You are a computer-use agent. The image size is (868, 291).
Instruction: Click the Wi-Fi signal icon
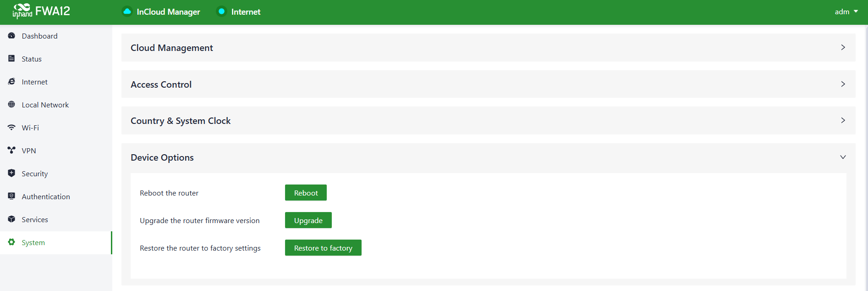coord(11,128)
